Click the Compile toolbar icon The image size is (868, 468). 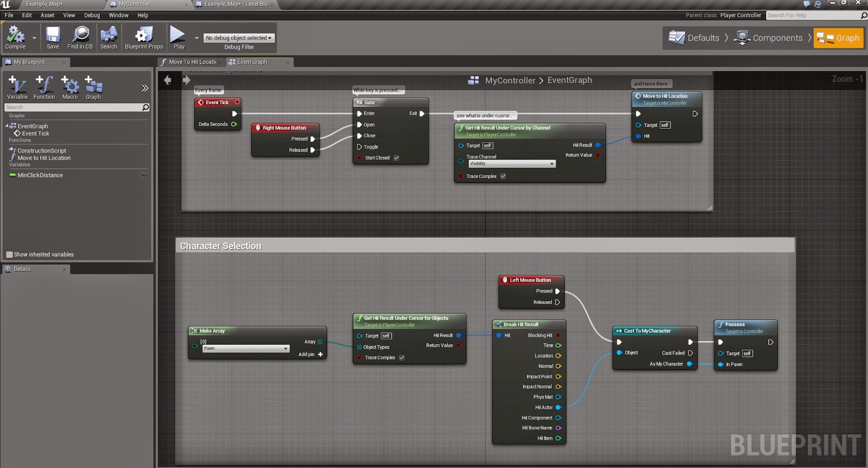[x=15, y=37]
